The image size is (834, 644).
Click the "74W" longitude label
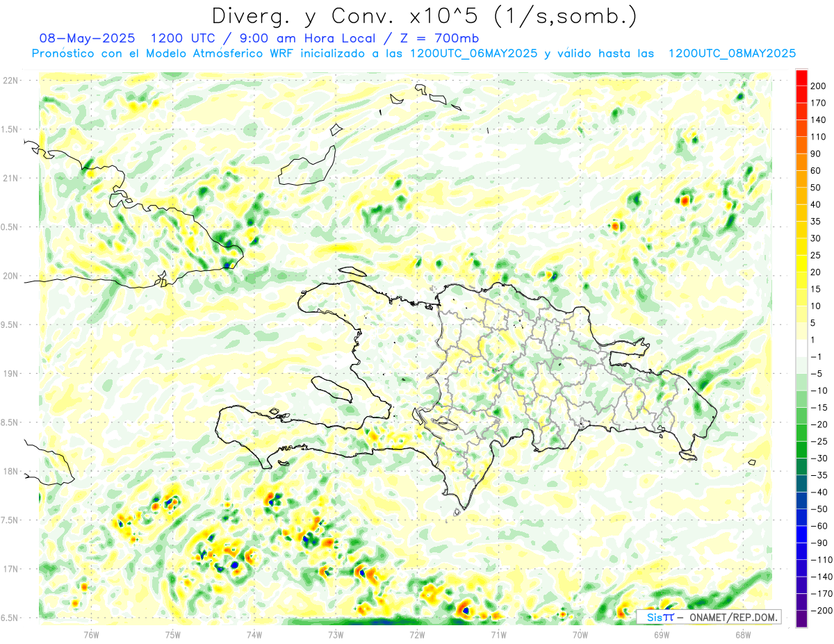[x=254, y=634]
